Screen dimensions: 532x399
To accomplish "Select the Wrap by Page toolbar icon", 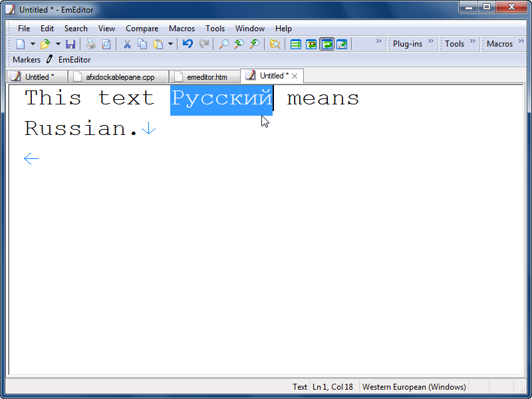I will tap(342, 44).
